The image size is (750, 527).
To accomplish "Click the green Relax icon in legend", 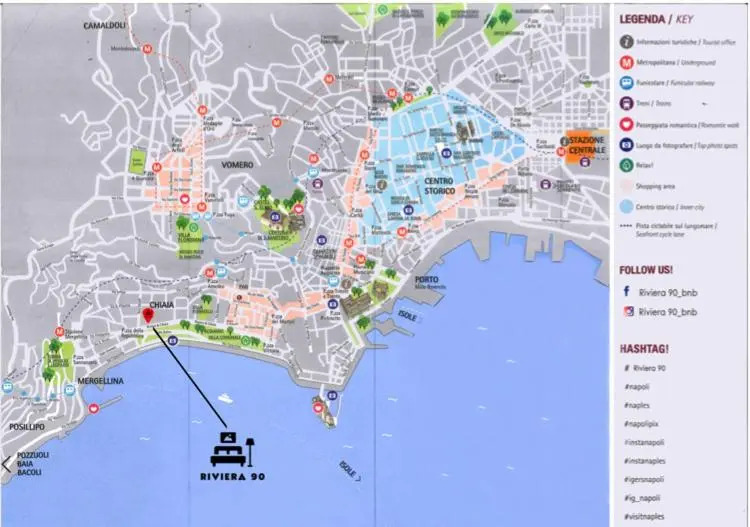I will 626,166.
